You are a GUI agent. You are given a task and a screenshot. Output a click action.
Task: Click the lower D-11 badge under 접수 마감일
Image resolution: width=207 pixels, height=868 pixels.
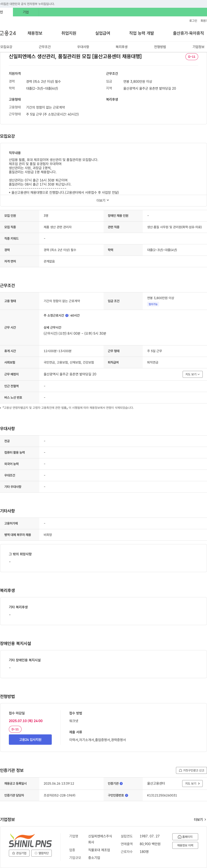pos(15,729)
